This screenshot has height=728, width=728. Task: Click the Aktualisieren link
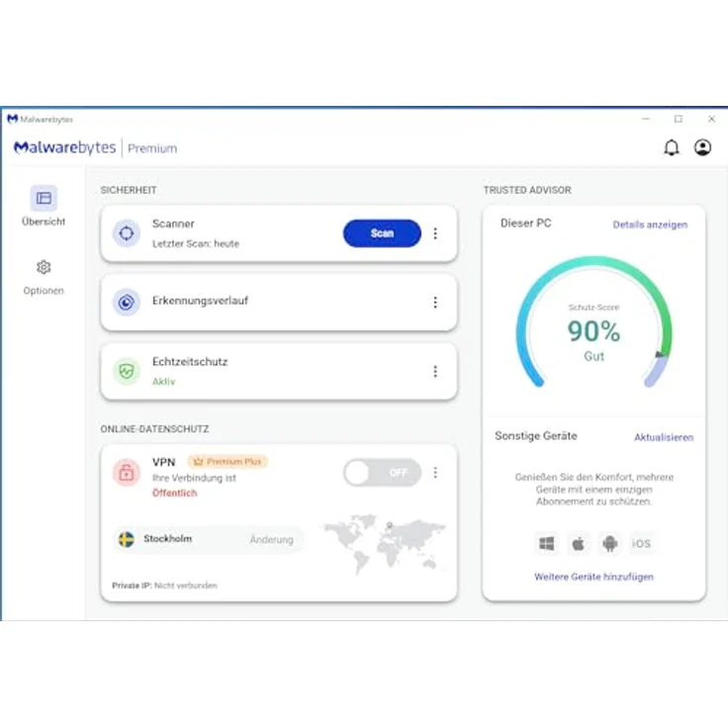pyautogui.click(x=664, y=437)
